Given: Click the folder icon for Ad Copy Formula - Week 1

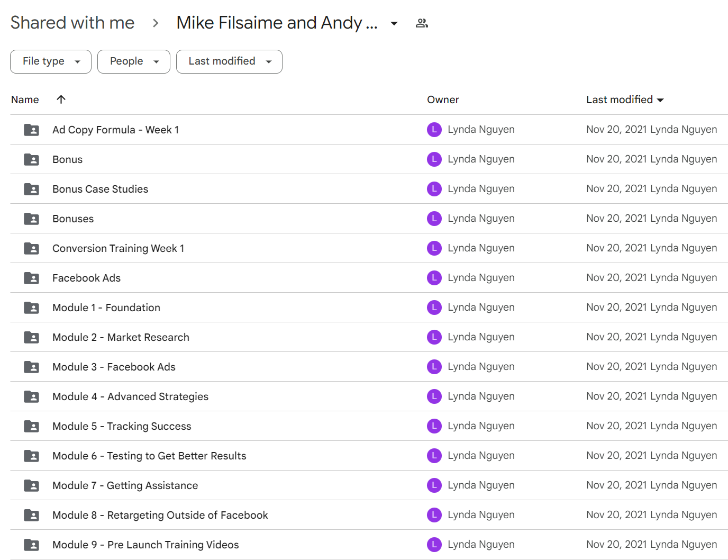Looking at the screenshot, I should [x=31, y=130].
